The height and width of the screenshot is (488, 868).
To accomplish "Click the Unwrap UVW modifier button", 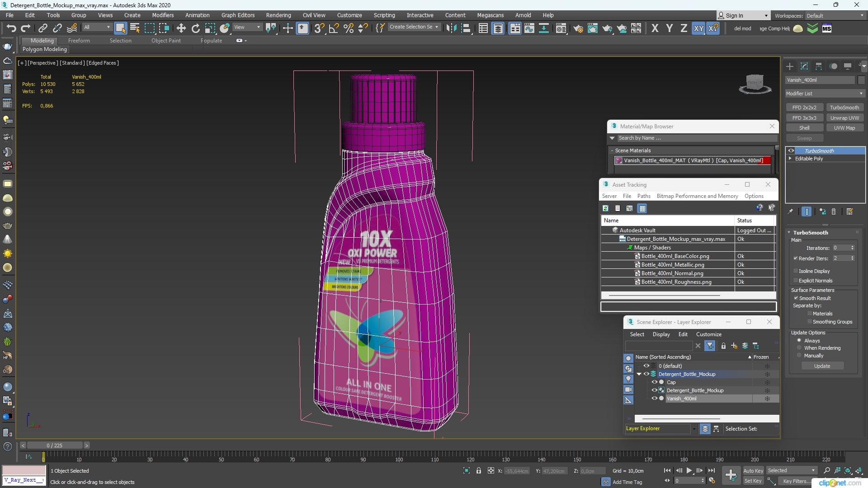I will click(844, 118).
